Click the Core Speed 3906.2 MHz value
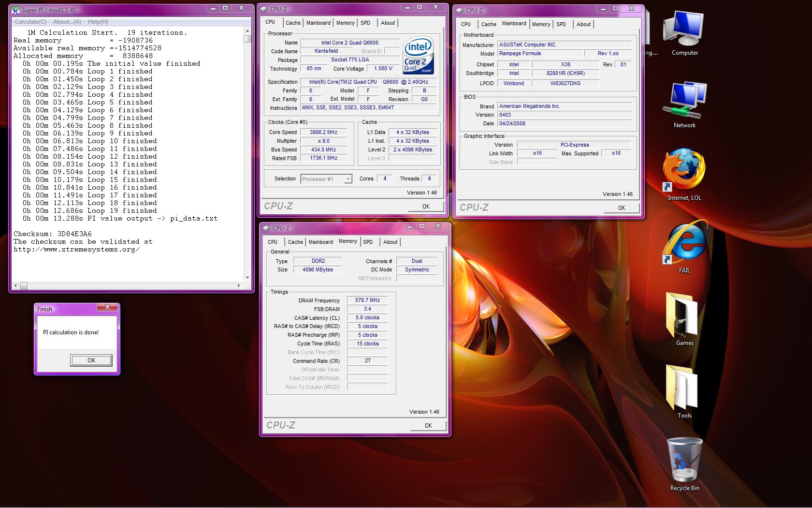 tap(323, 132)
